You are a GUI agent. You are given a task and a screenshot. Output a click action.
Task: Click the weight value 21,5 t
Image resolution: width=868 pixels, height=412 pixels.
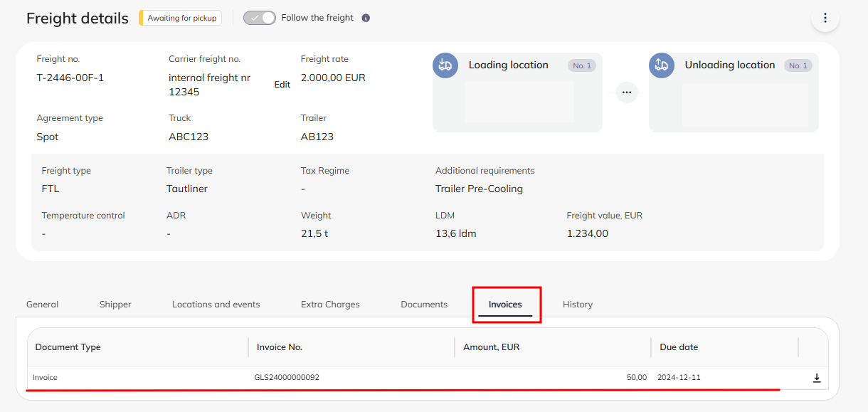[x=314, y=233]
